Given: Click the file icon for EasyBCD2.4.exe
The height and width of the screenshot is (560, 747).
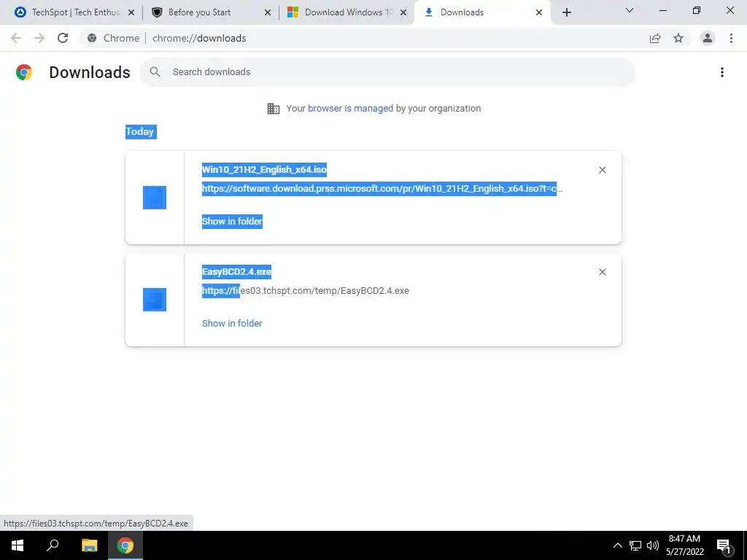Looking at the screenshot, I should pyautogui.click(x=155, y=300).
